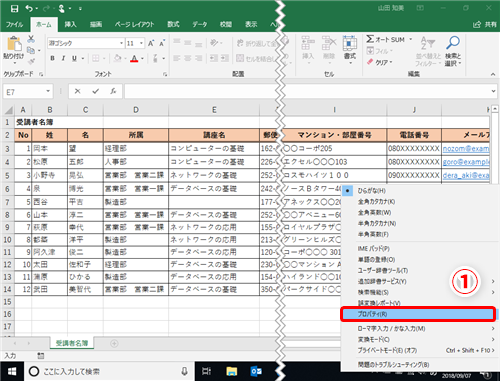Click the fill color bucket icon

coord(117,58)
